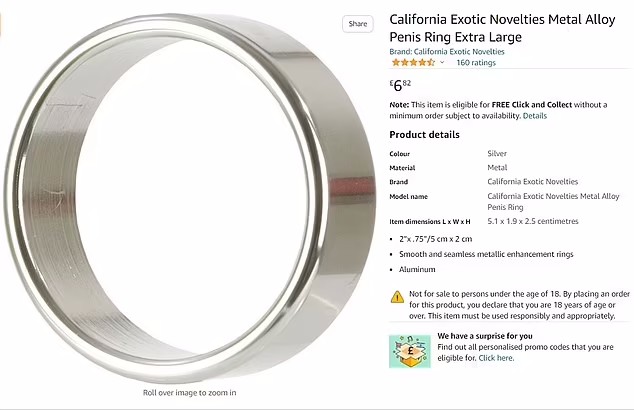Click the age restriction notice text

512,305
